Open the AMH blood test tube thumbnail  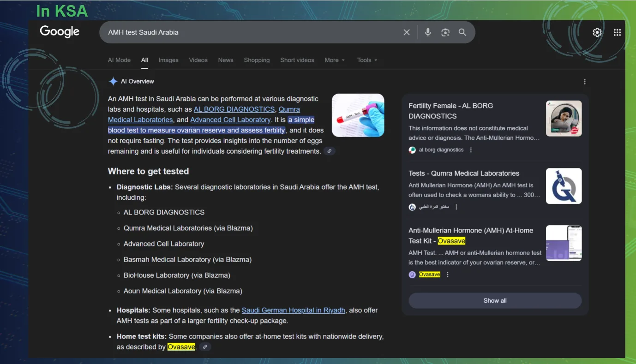pos(358,115)
